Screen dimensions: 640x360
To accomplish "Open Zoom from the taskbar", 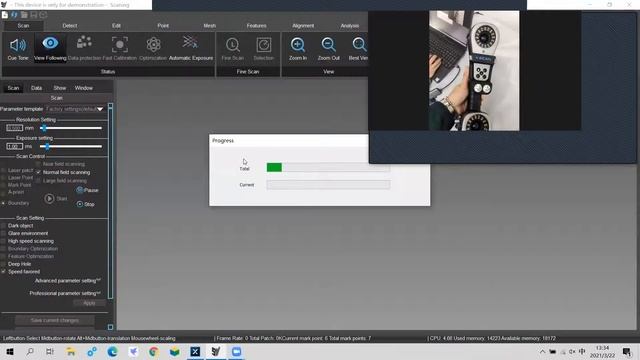I will click(236, 351).
